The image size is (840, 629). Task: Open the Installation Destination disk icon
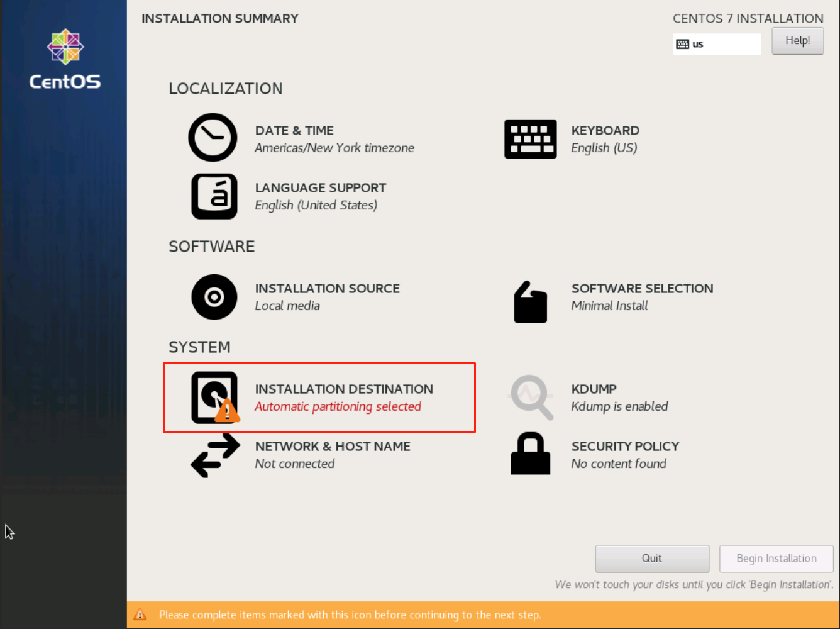[214, 398]
